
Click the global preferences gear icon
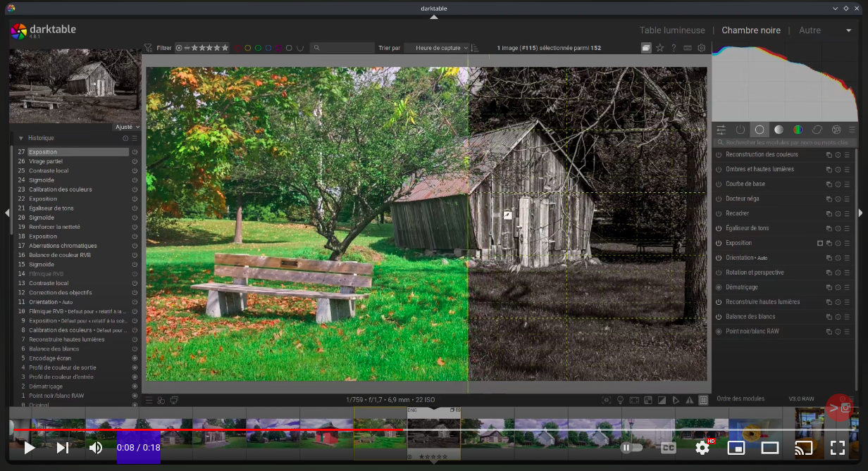coord(701,48)
